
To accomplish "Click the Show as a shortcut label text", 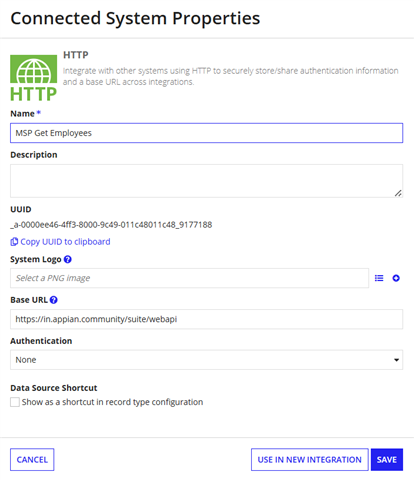I will tap(112, 402).
